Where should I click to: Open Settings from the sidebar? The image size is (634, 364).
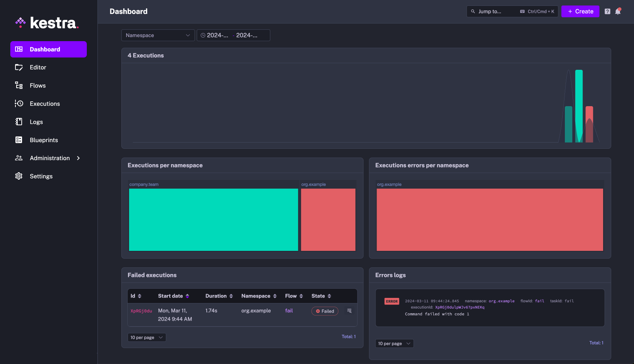click(x=41, y=176)
